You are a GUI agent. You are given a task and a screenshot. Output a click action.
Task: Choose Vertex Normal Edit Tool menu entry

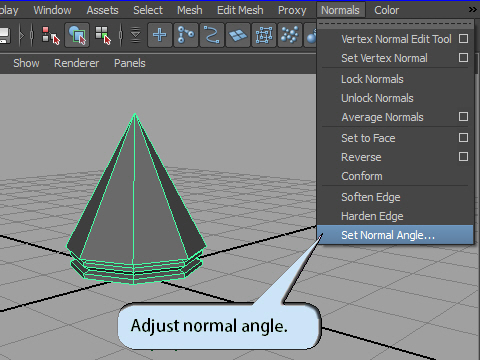point(396,39)
